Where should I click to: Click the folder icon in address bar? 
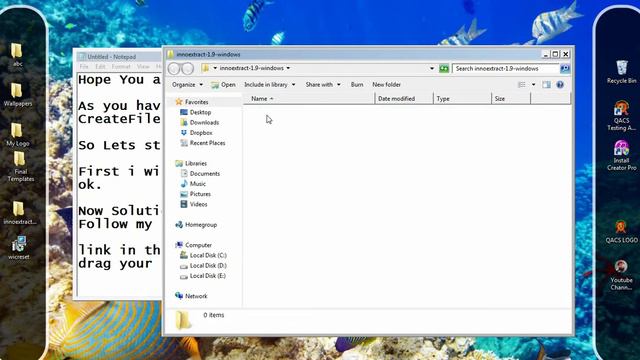[x=206, y=68]
